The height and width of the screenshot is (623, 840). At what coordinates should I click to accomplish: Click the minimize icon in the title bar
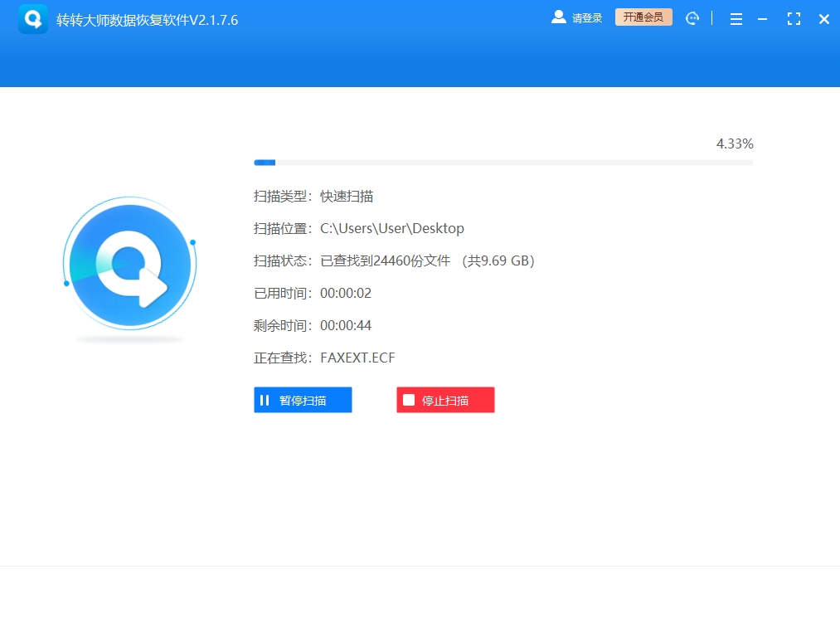click(x=764, y=18)
